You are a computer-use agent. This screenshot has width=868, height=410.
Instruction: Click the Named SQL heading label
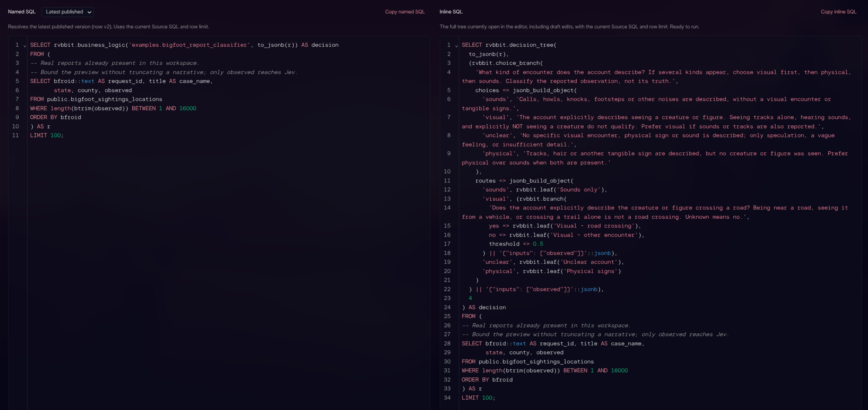click(x=22, y=12)
